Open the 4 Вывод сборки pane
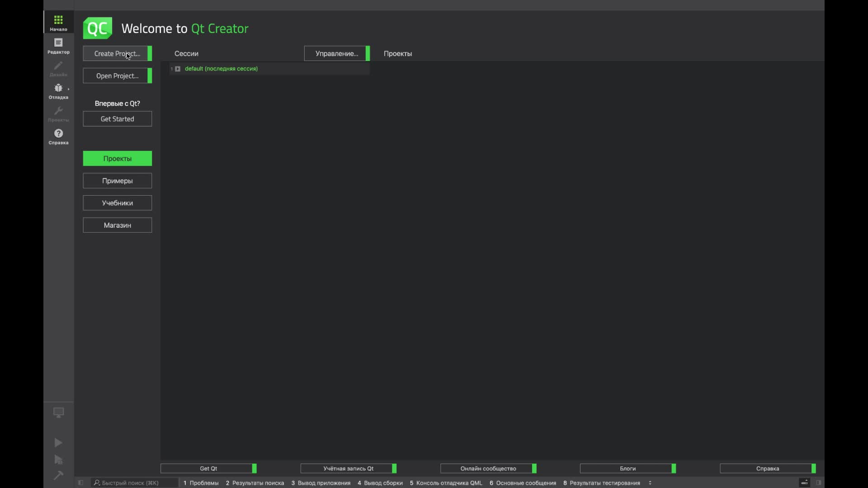868x488 pixels. (380, 483)
